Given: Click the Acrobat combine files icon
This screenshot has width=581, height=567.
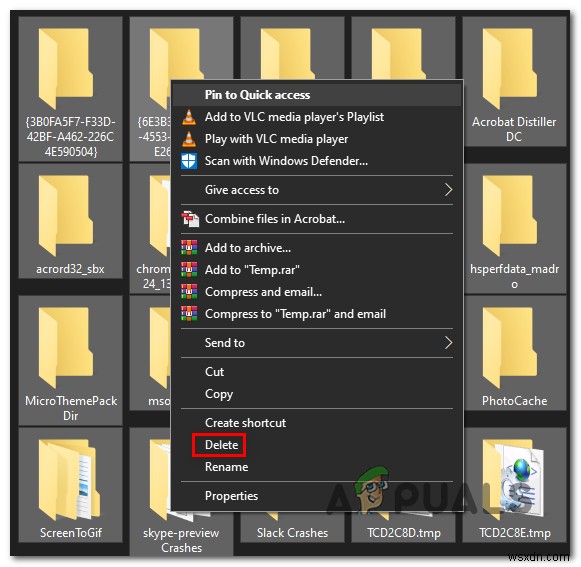Looking at the screenshot, I should (x=190, y=219).
